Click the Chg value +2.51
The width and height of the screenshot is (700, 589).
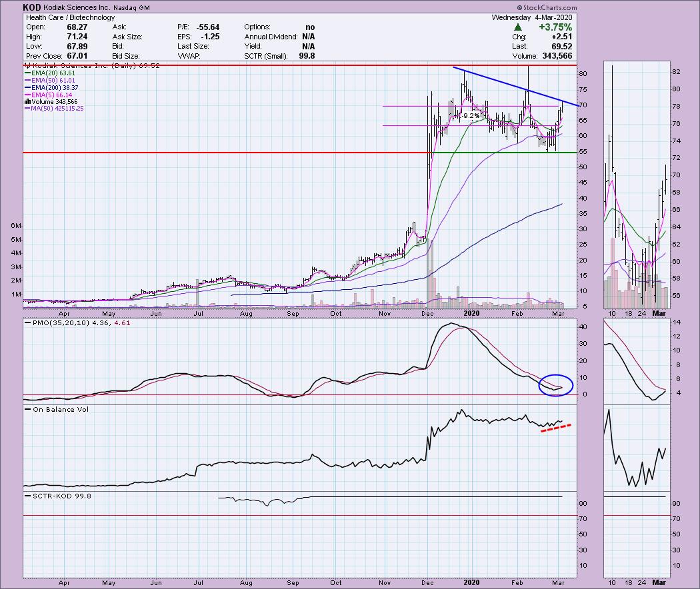[x=561, y=37]
